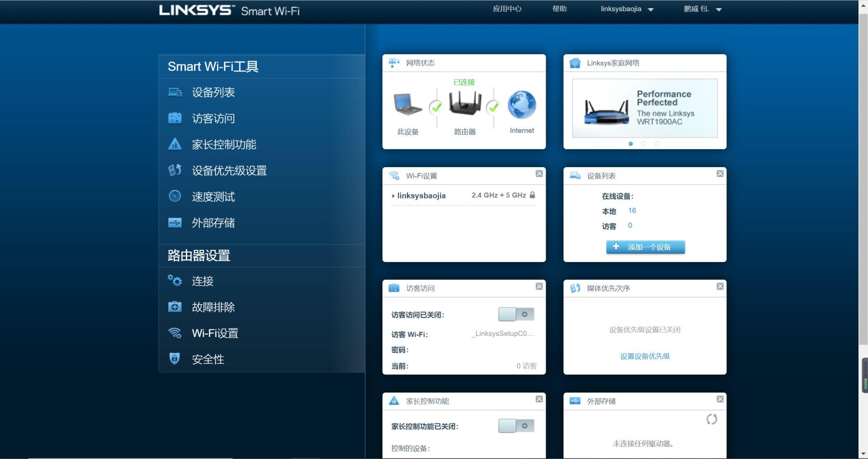Click the 访客访问 widget header icon
Screen dimensions: 868x459
tap(394, 288)
